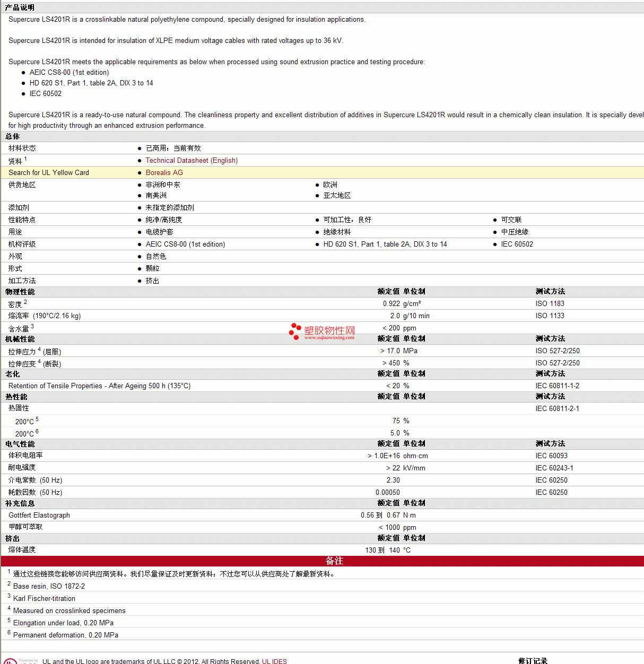Click the Gottfert Elastograph row label
The image size is (644, 664).
pos(39,515)
